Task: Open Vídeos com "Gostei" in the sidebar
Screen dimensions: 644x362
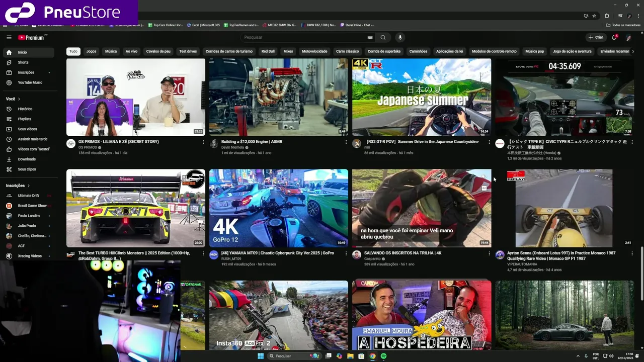Action: (29, 149)
